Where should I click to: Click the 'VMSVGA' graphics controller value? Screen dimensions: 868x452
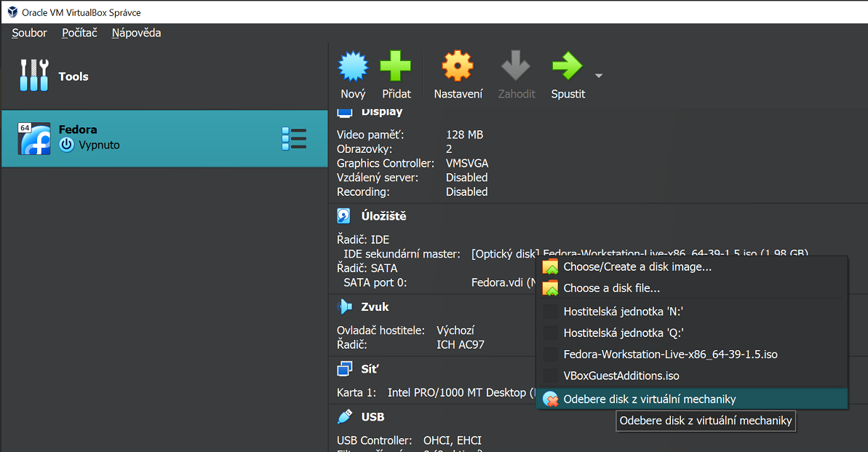(467, 164)
